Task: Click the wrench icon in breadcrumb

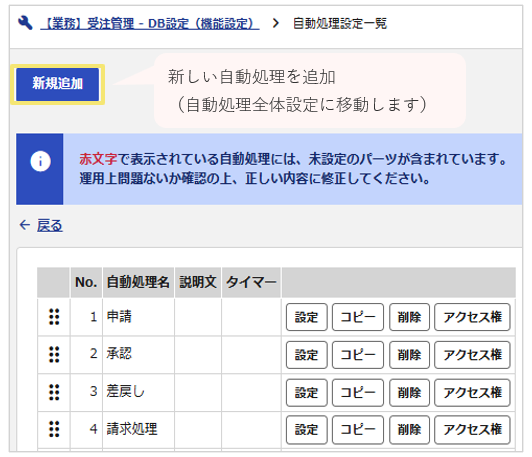Action: click(x=25, y=23)
